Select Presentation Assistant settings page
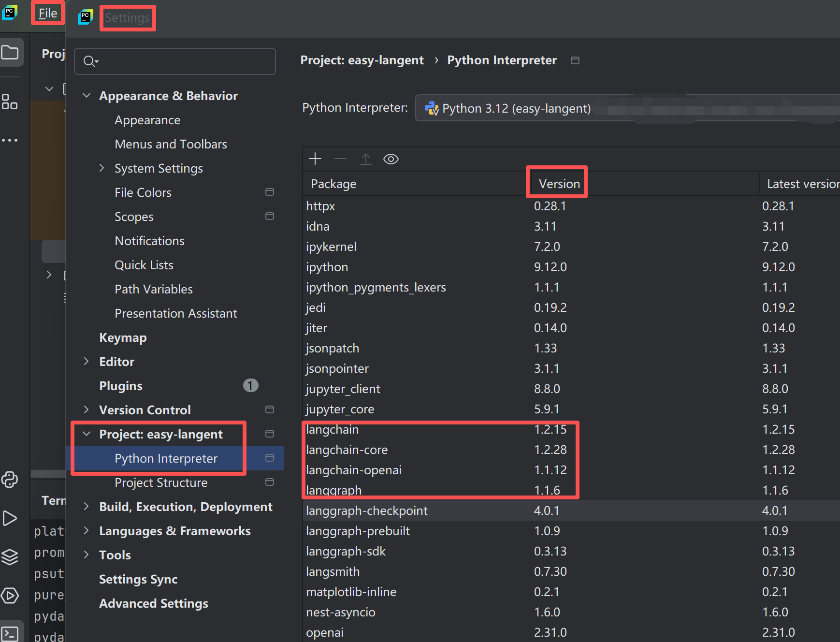 coord(176,313)
